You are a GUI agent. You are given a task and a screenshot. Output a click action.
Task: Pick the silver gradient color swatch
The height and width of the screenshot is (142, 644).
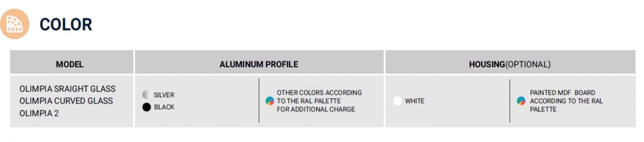(146, 95)
